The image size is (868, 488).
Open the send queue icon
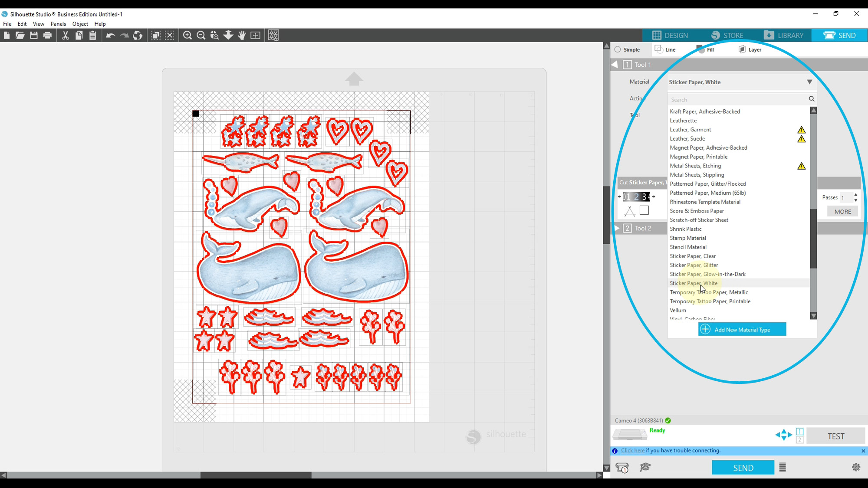coord(622,468)
